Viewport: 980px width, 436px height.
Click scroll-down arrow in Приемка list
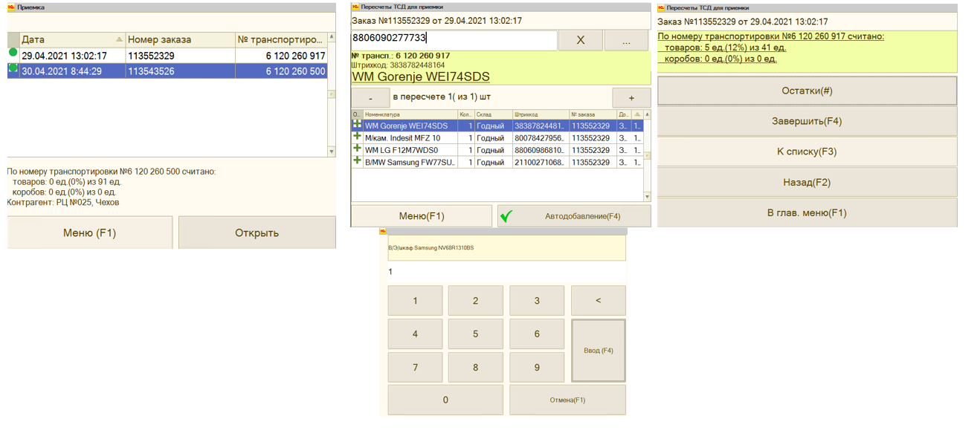(x=332, y=152)
